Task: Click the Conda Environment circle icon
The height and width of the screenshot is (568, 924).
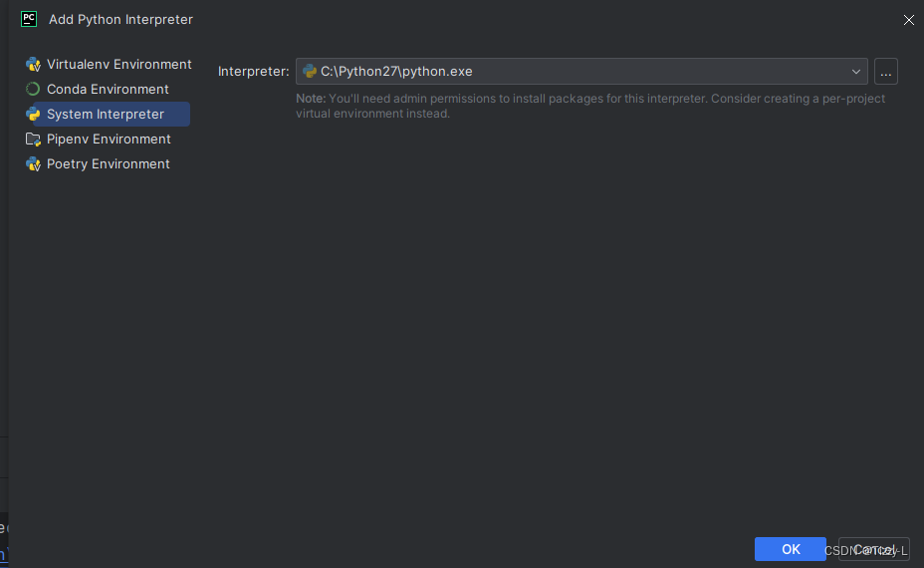Action: tap(33, 89)
